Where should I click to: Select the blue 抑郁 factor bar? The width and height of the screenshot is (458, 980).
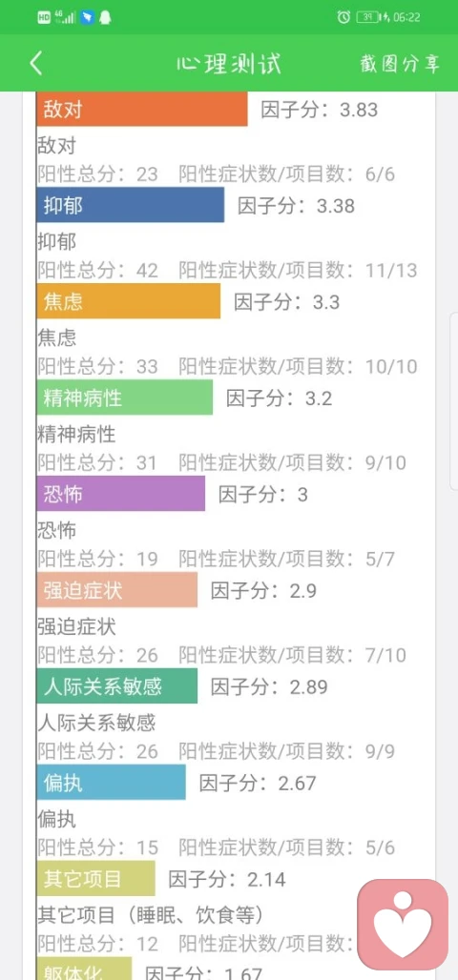[130, 205]
